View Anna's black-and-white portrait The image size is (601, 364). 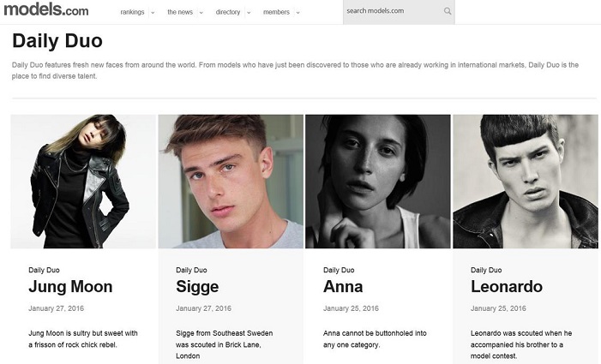click(x=377, y=182)
